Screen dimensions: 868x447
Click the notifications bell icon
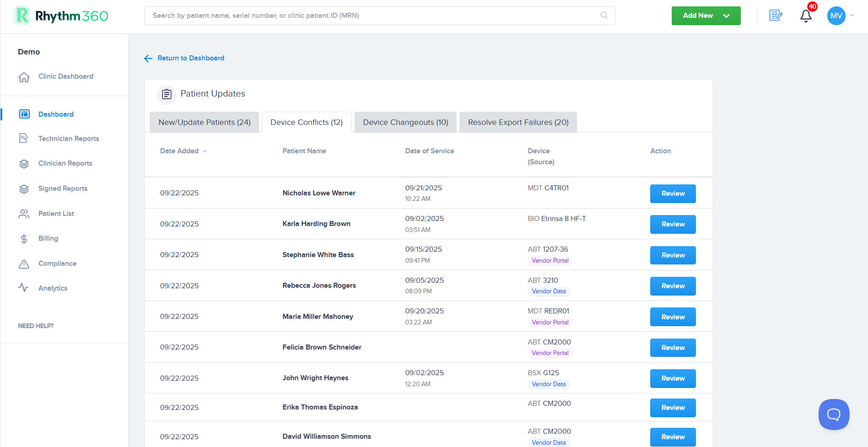[x=806, y=16]
